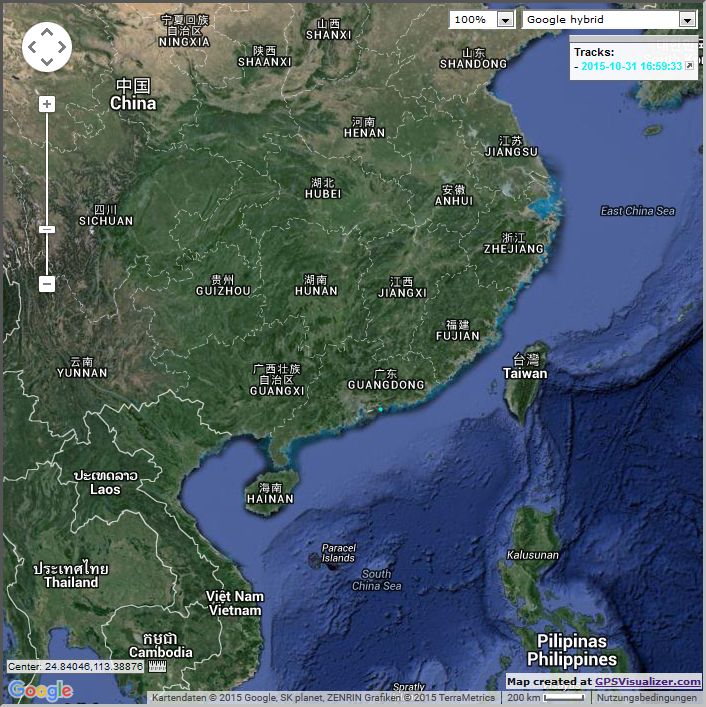Screen dimensions: 706x707
Task: Open the Google hybrid map type dropdown
Action: pyautogui.click(x=600, y=19)
